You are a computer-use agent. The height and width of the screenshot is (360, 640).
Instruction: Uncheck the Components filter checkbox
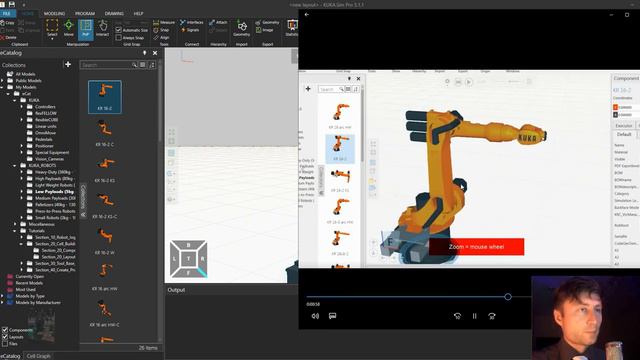coord(5,330)
